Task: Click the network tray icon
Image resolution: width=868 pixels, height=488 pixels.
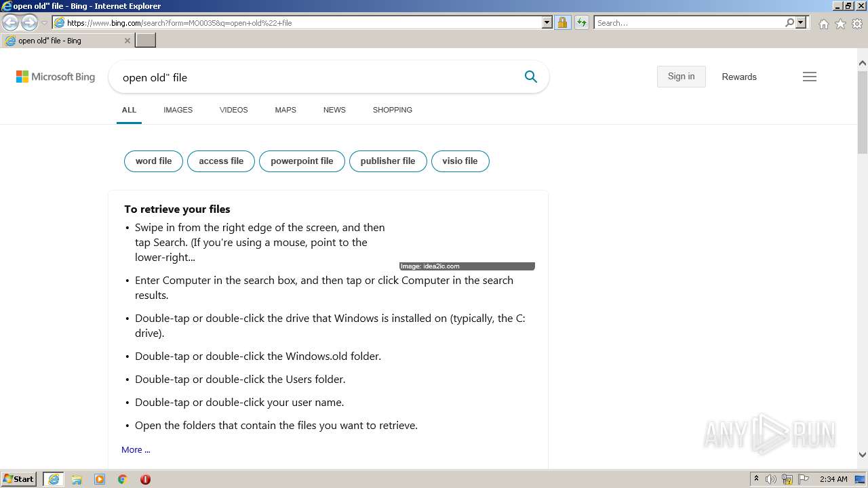Action: (x=787, y=479)
